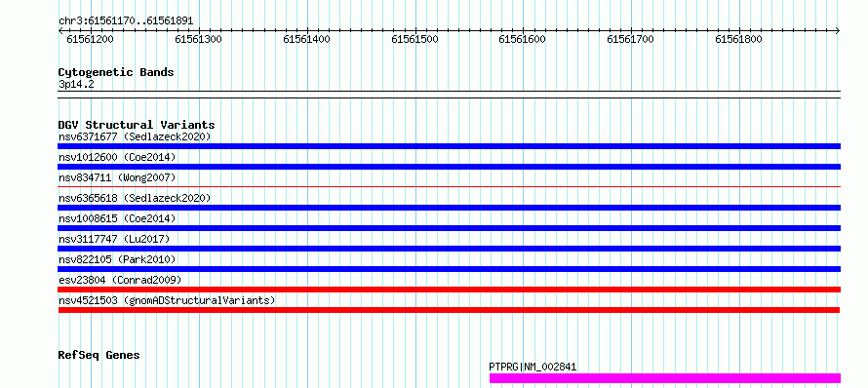This screenshot has height=388, width=868.
Task: Click the Cytogenetic Bands track heading
Action: click(116, 72)
